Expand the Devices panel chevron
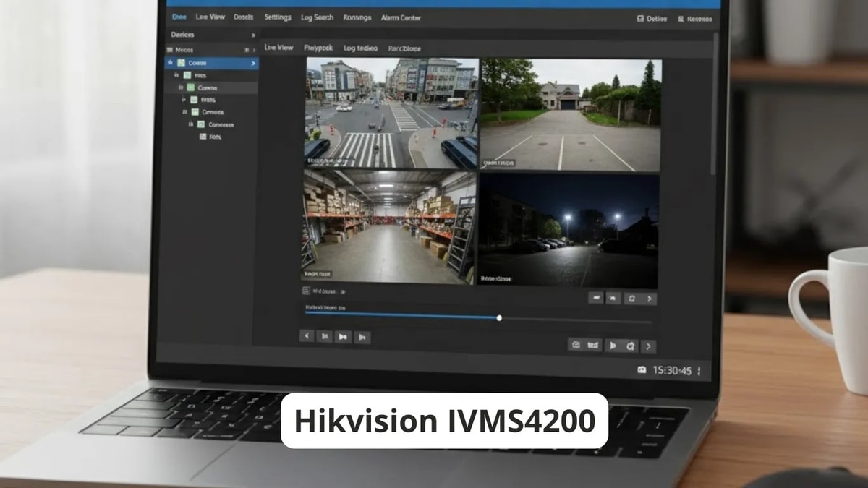This screenshot has width=868, height=488. tap(252, 34)
